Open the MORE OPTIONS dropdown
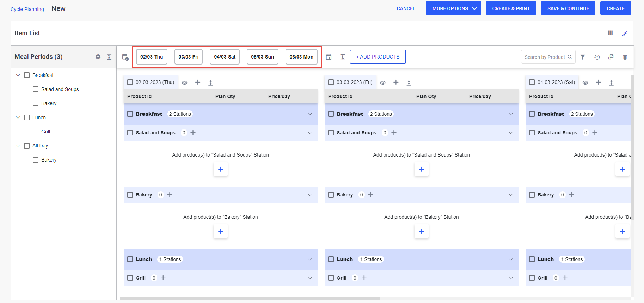This screenshot has width=644, height=303. click(453, 8)
